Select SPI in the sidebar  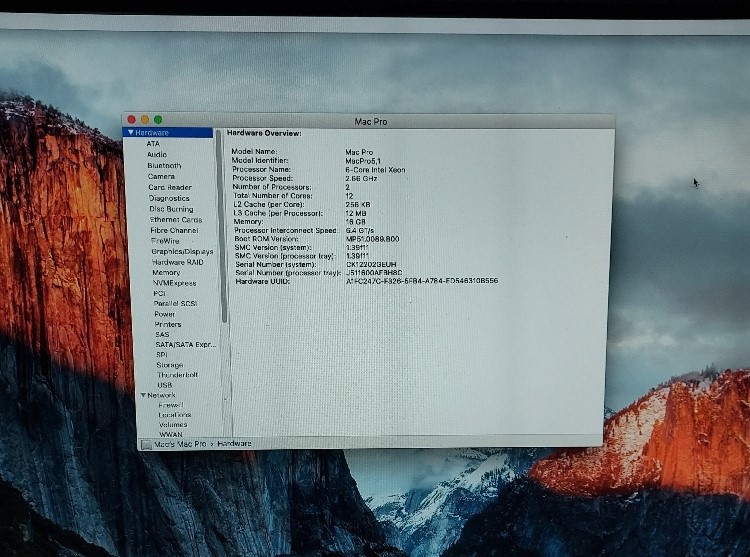(x=162, y=355)
